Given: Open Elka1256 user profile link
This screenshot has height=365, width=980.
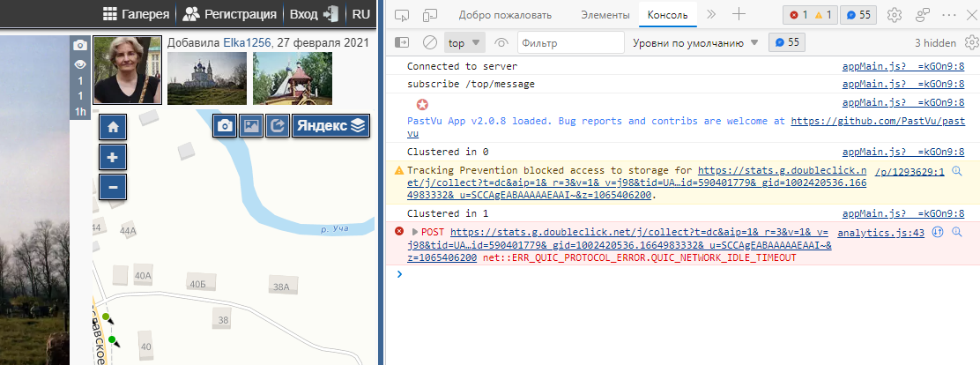Looking at the screenshot, I should 247,43.
